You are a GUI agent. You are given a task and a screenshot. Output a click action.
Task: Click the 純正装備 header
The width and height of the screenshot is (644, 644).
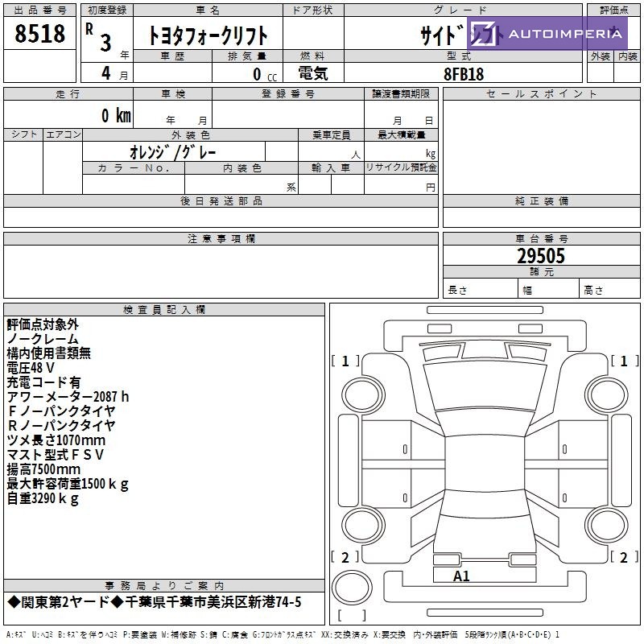click(541, 200)
